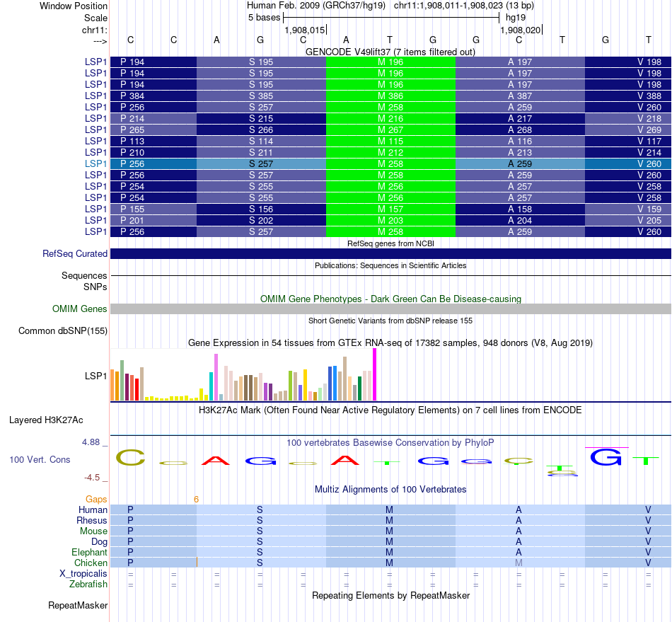
Task: Click codon M 386 in the LSP1 track
Action: click(x=390, y=96)
